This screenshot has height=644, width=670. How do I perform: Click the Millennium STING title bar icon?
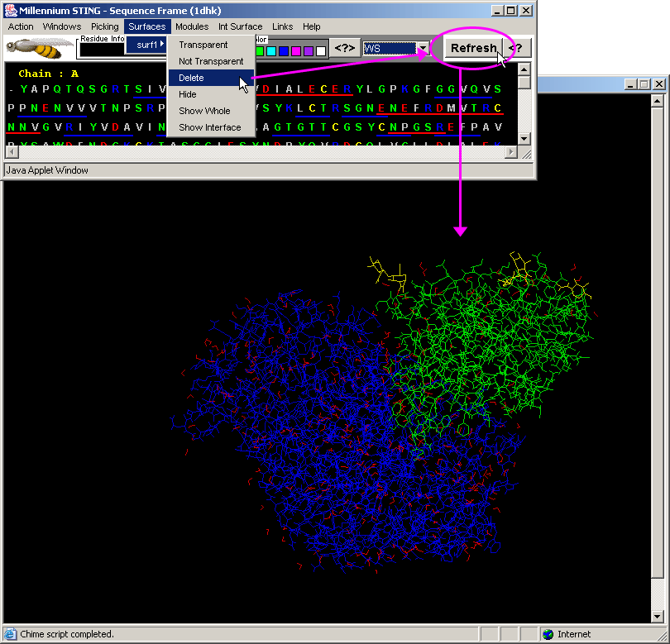pos(11,11)
